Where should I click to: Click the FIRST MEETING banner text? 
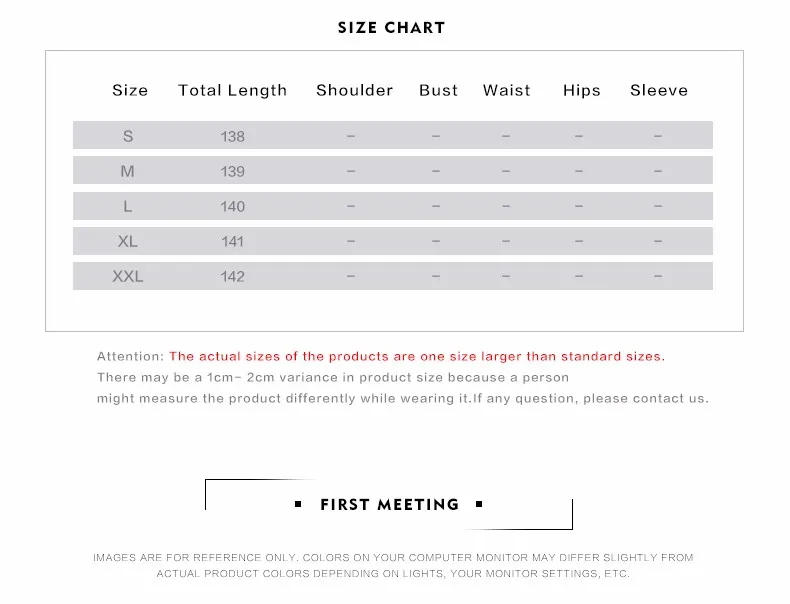coord(389,504)
